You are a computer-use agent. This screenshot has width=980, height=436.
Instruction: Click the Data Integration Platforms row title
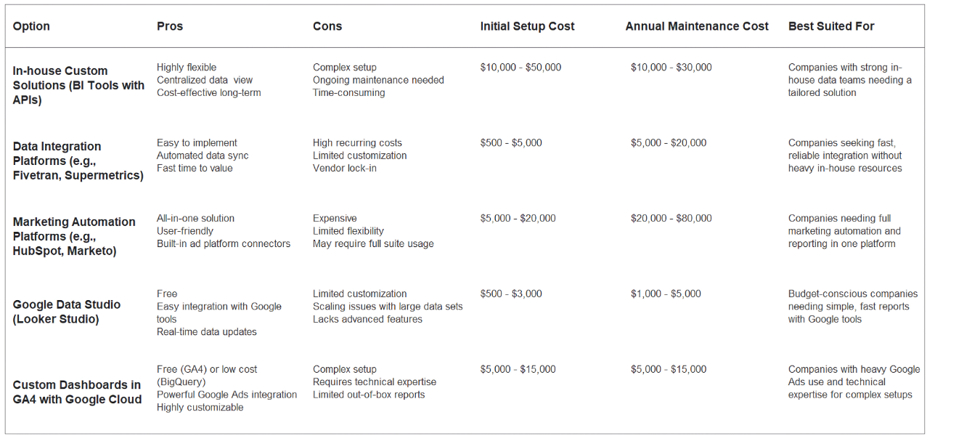(x=78, y=161)
